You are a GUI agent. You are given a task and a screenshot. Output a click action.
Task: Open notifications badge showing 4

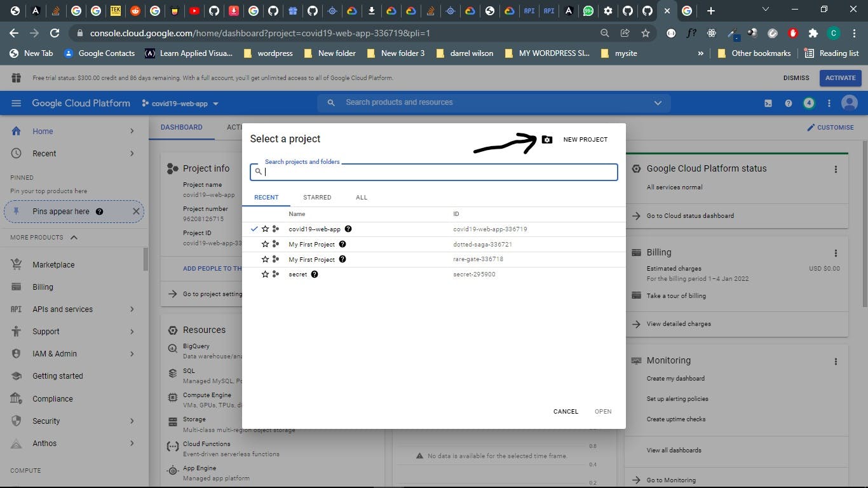coord(809,103)
